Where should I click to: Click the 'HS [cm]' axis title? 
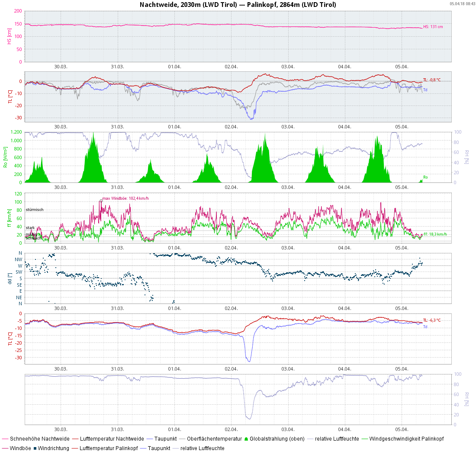click(x=10, y=36)
